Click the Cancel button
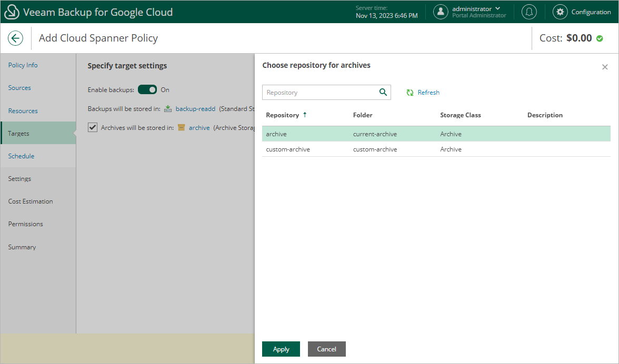Image resolution: width=619 pixels, height=364 pixels. 326,349
